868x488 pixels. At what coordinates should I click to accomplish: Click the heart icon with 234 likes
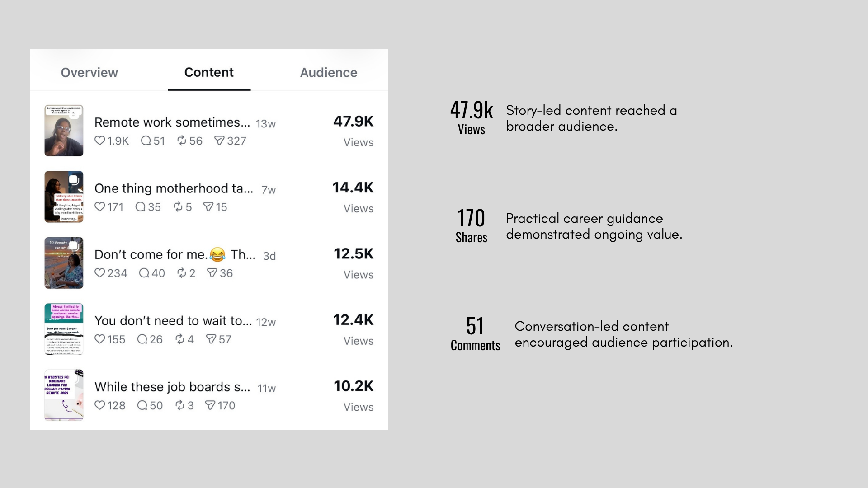(x=99, y=273)
